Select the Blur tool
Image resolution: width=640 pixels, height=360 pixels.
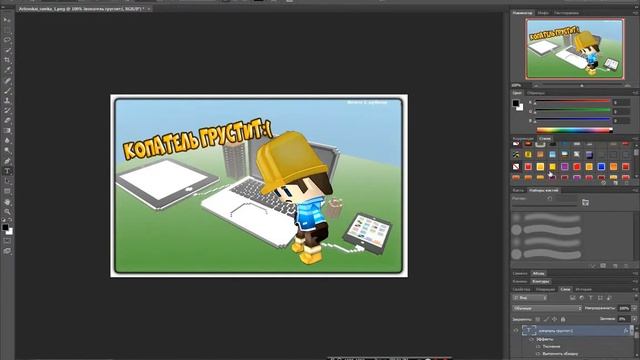click(7, 141)
